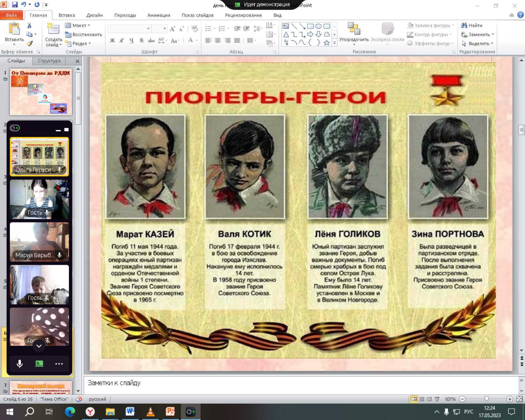Align text left in paragraph group

click(x=208, y=40)
